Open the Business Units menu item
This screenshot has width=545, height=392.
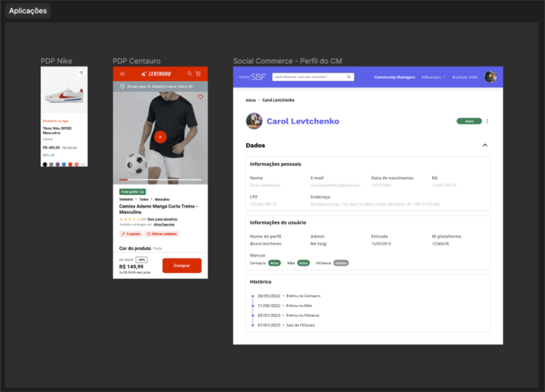click(465, 77)
